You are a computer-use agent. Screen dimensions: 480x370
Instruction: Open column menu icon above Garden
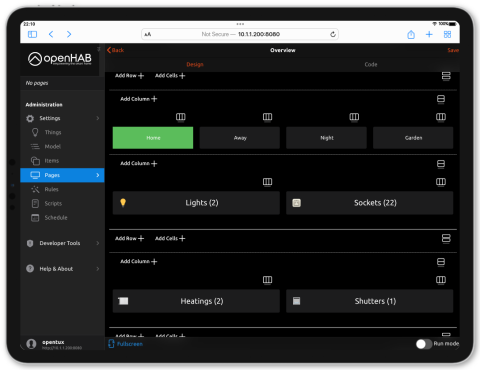tap(441, 117)
